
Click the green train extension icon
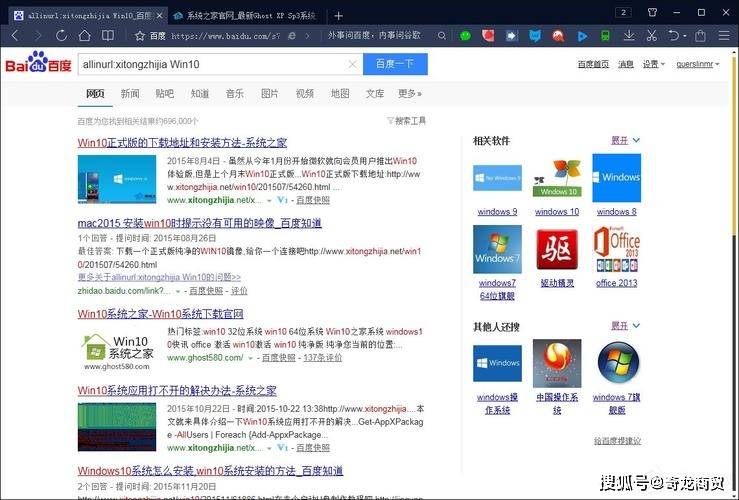coord(606,36)
